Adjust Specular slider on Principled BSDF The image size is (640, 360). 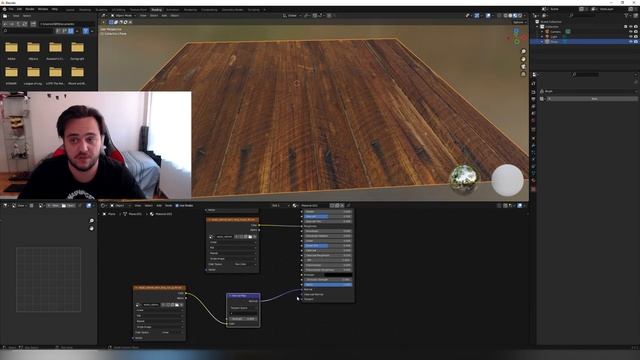[328, 216]
